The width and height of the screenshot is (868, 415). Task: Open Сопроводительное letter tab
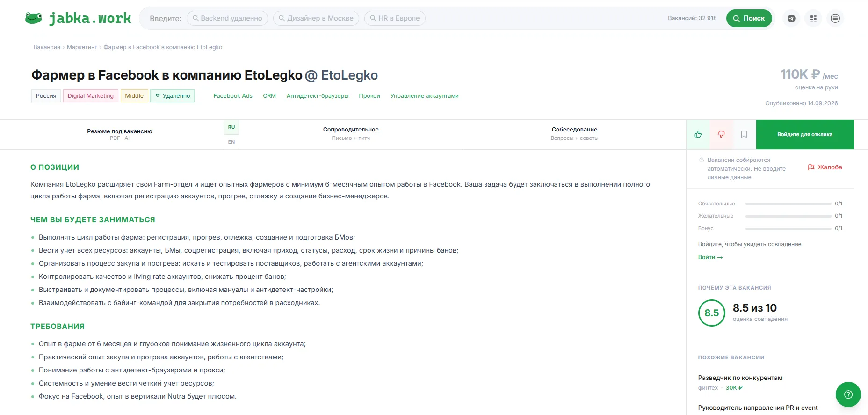tap(351, 134)
